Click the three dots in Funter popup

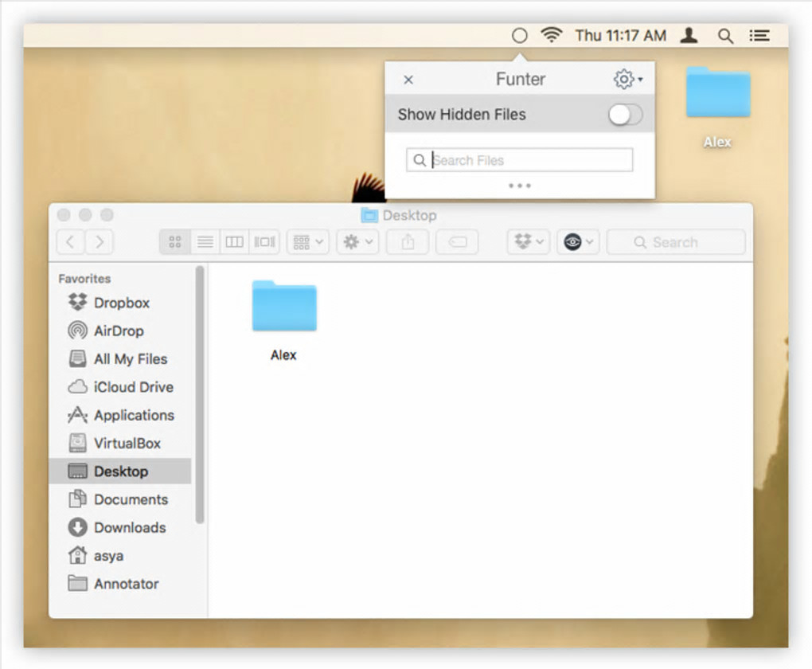click(x=519, y=186)
